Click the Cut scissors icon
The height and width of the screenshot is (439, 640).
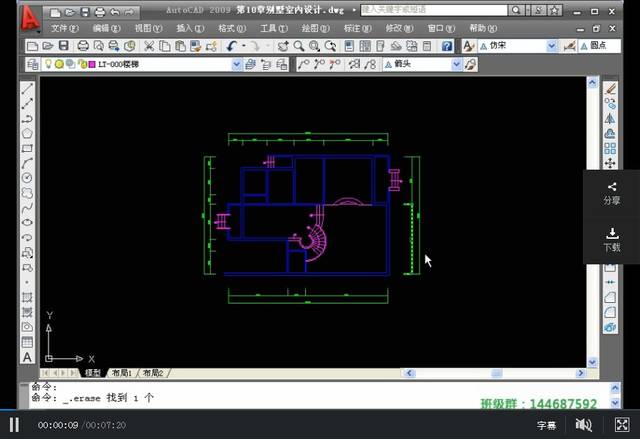coord(149,46)
